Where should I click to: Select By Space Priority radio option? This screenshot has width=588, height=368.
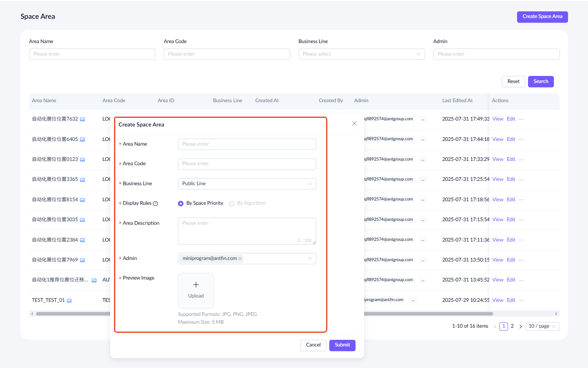point(181,204)
